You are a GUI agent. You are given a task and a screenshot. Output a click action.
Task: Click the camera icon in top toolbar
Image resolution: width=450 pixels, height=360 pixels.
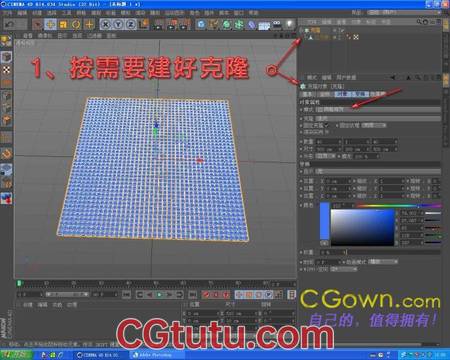pos(277,24)
